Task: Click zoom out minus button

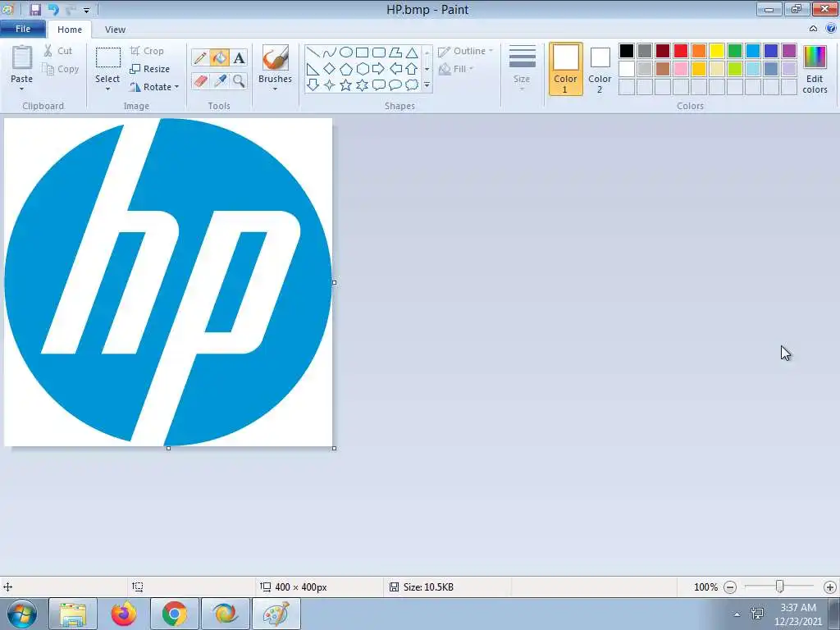Action: [x=729, y=587]
